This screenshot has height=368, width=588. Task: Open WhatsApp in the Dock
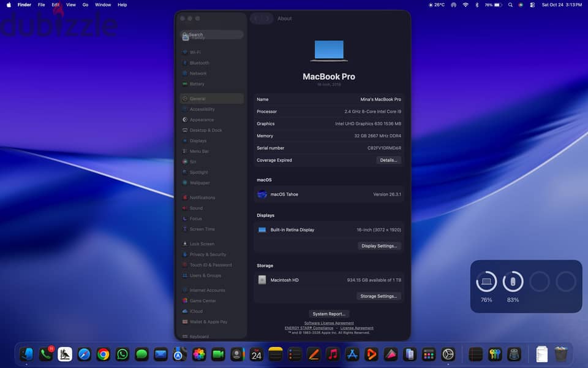click(123, 354)
